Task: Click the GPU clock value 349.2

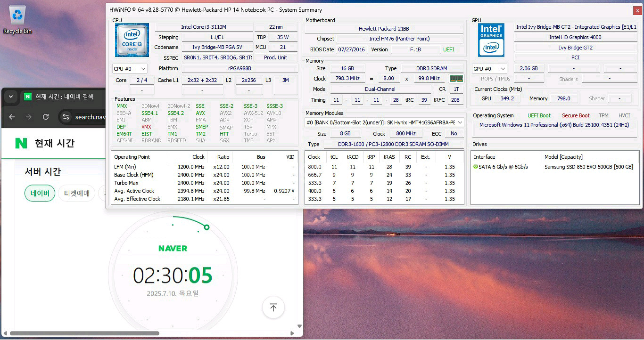Action: pyautogui.click(x=507, y=98)
